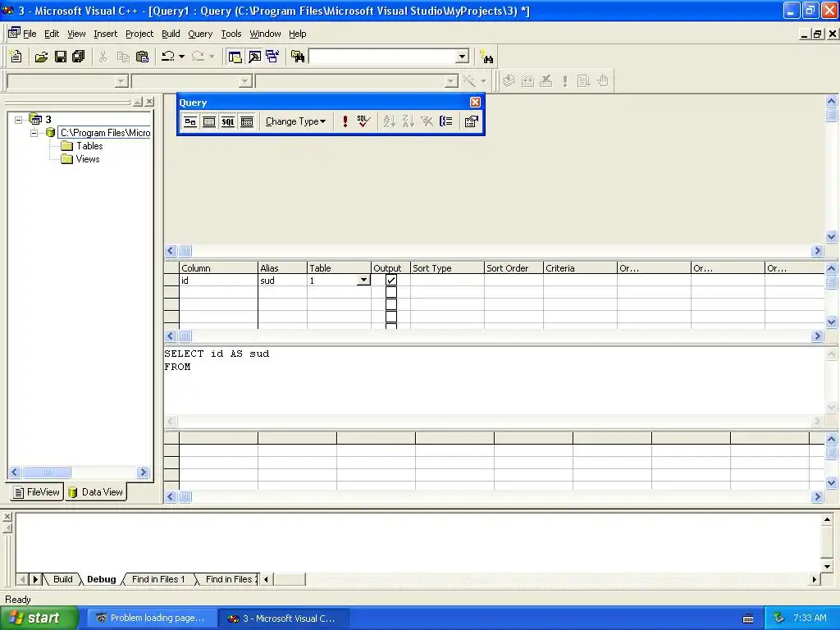Click the Criteria column header
Image resolution: width=840 pixels, height=630 pixels.
click(580, 268)
